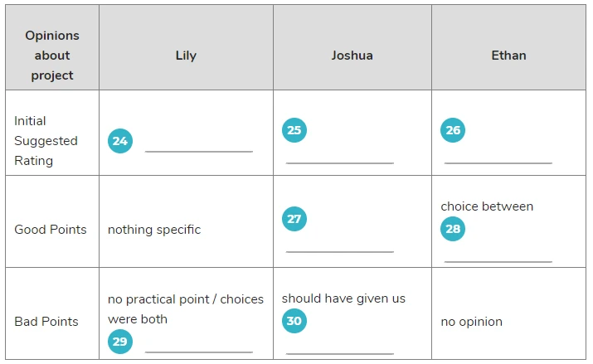Viewport: 593px width, 364px height.
Task: Click answer blank for Joshua's initial rating
Action: click(340, 158)
